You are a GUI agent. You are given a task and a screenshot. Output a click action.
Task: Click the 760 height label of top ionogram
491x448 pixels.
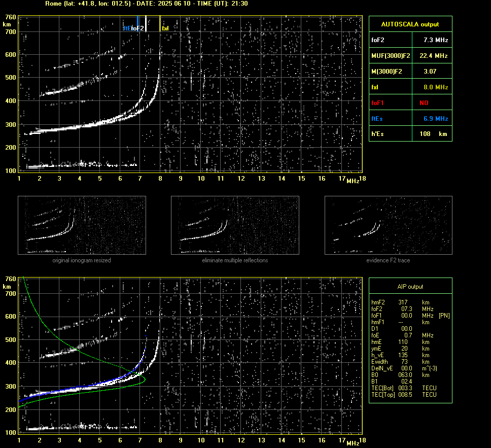point(10,17)
